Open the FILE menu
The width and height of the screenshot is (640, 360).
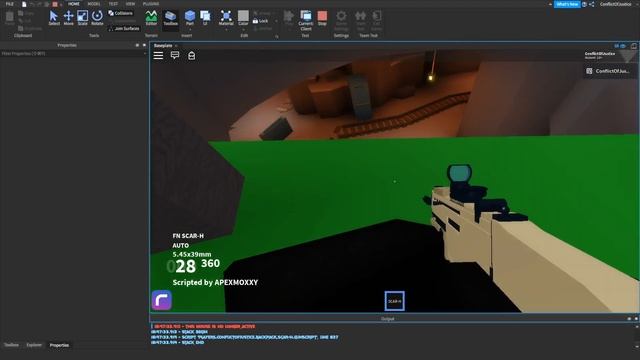pos(9,4)
